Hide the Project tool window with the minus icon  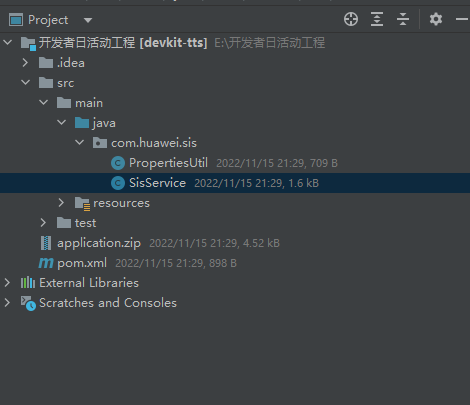pyautogui.click(x=462, y=19)
